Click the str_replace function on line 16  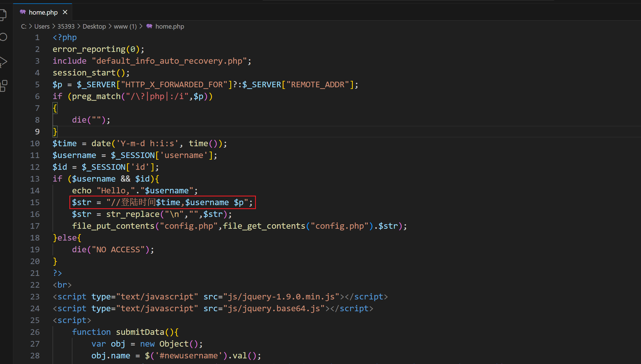(x=133, y=214)
